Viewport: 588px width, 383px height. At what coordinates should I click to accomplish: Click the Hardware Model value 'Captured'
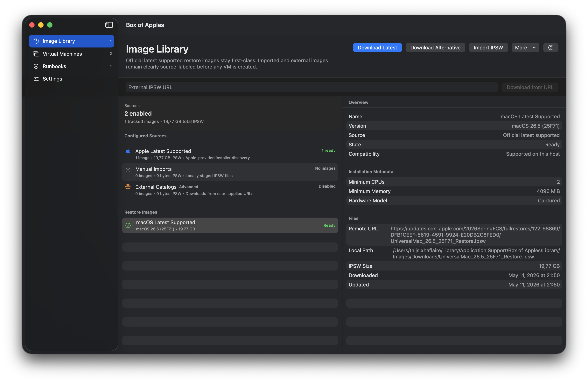(x=549, y=200)
